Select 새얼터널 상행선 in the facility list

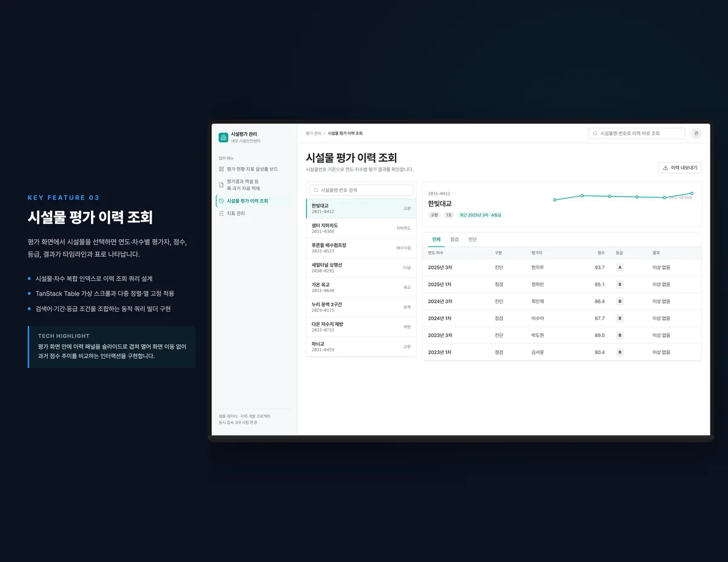361,268
